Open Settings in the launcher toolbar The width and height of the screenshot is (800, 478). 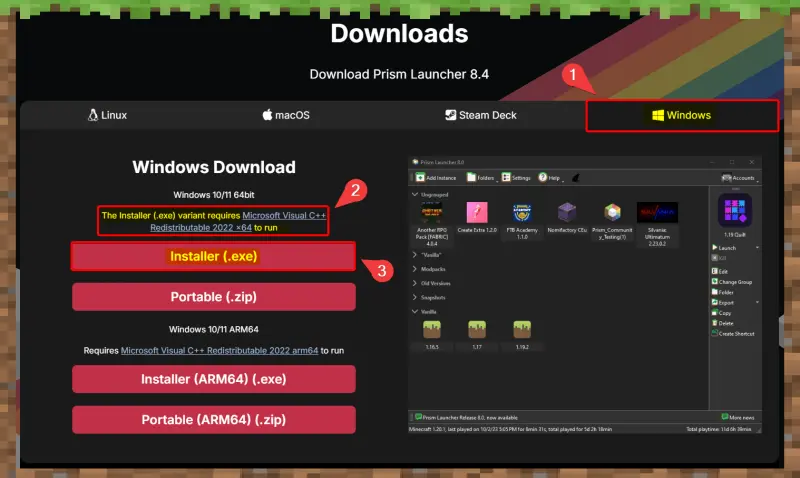point(516,178)
